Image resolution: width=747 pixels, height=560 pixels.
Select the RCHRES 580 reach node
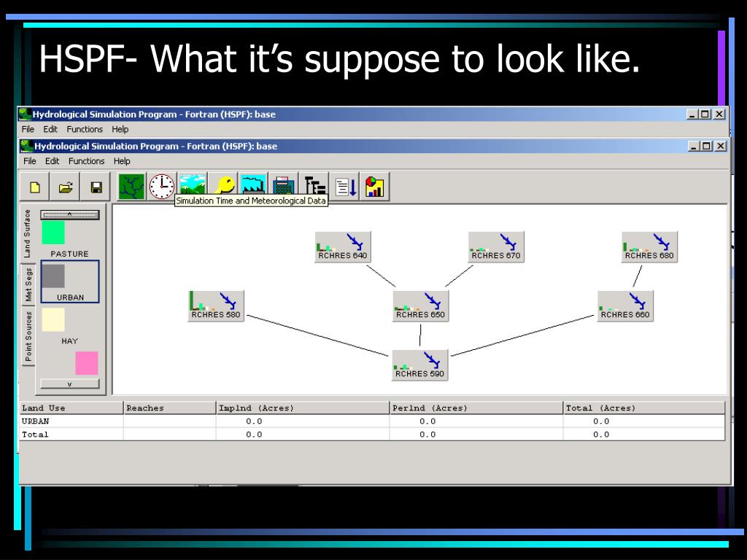[216, 306]
